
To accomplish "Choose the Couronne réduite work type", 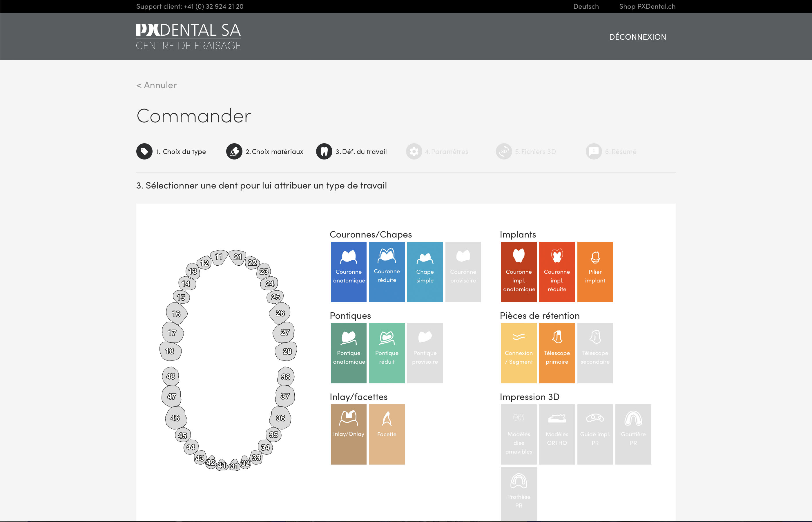I will 386,272.
